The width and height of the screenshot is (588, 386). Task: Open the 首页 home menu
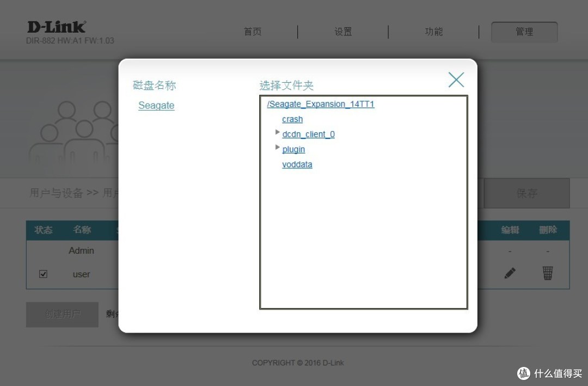pyautogui.click(x=253, y=32)
